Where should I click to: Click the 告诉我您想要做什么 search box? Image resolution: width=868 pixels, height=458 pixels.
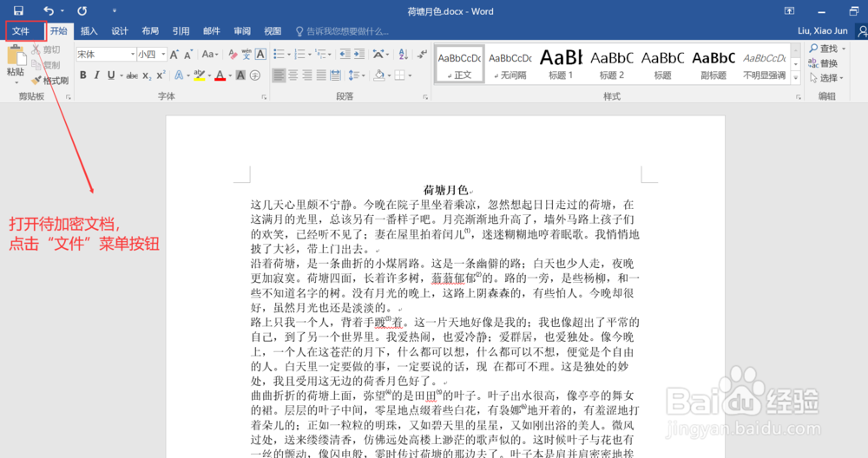coord(342,31)
